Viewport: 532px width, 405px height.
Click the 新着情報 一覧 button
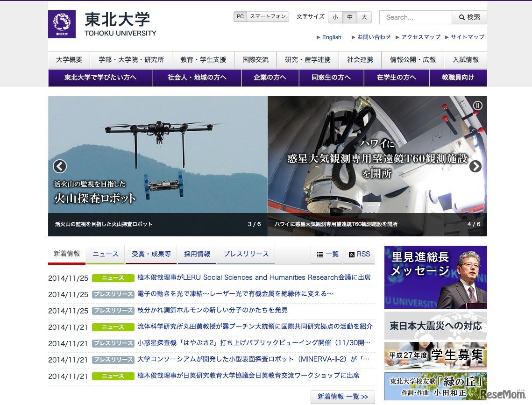[x=342, y=397]
